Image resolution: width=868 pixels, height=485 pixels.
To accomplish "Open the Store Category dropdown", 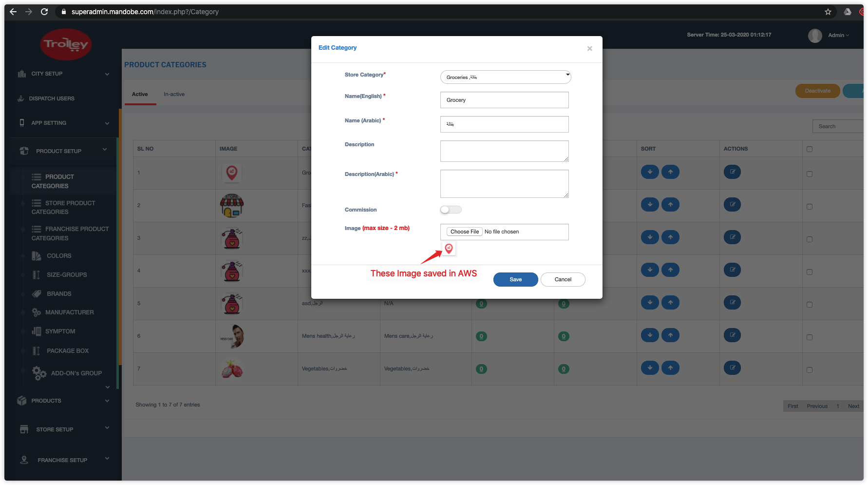I will click(506, 77).
